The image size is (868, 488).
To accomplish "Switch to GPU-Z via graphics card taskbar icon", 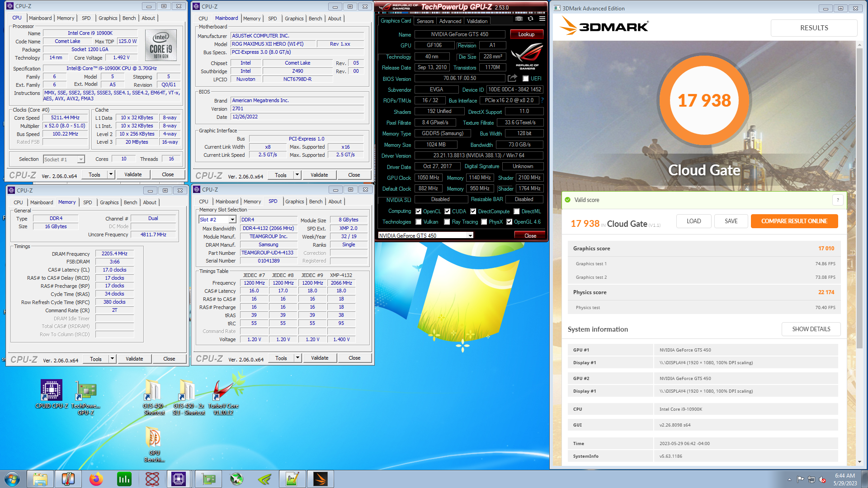I will click(x=208, y=479).
